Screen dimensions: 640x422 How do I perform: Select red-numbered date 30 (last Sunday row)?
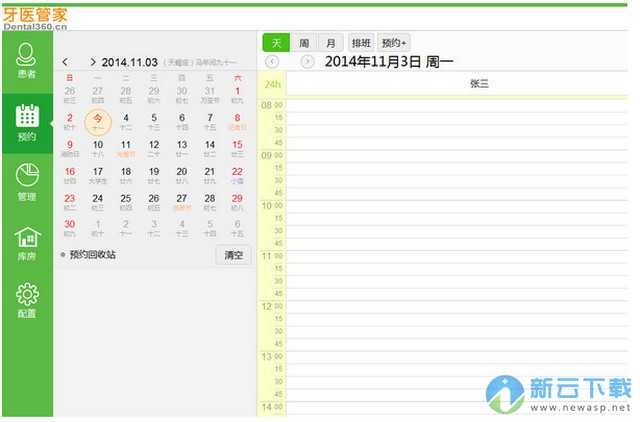tap(70, 228)
